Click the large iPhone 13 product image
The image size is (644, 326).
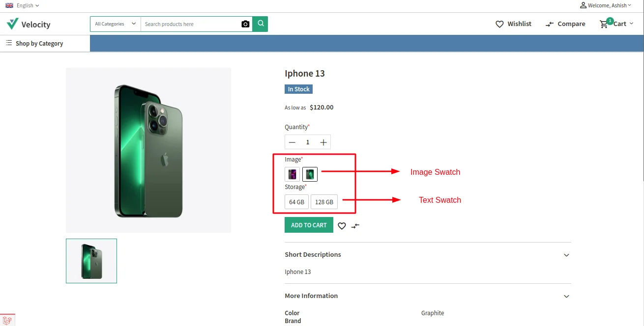pyautogui.click(x=148, y=150)
